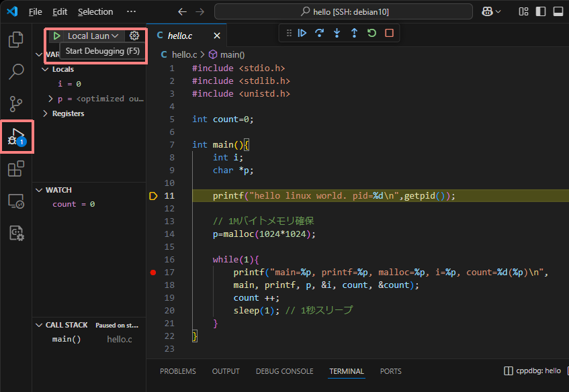This screenshot has height=392, width=569.
Task: Switch to the DEBUG CONSOLE tab
Action: (286, 371)
